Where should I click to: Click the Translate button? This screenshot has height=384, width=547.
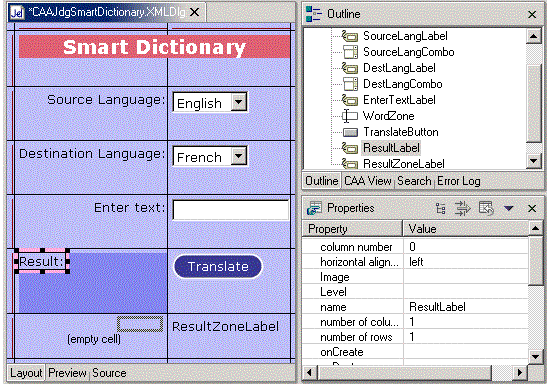(x=218, y=266)
